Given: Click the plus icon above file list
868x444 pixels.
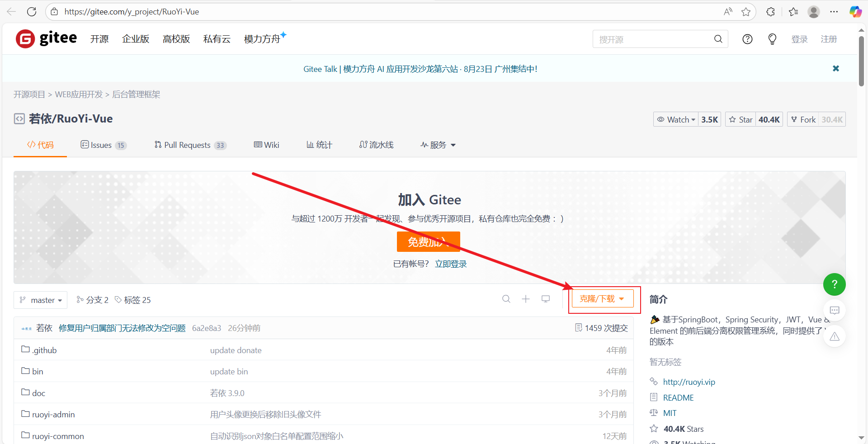Looking at the screenshot, I should pyautogui.click(x=526, y=299).
